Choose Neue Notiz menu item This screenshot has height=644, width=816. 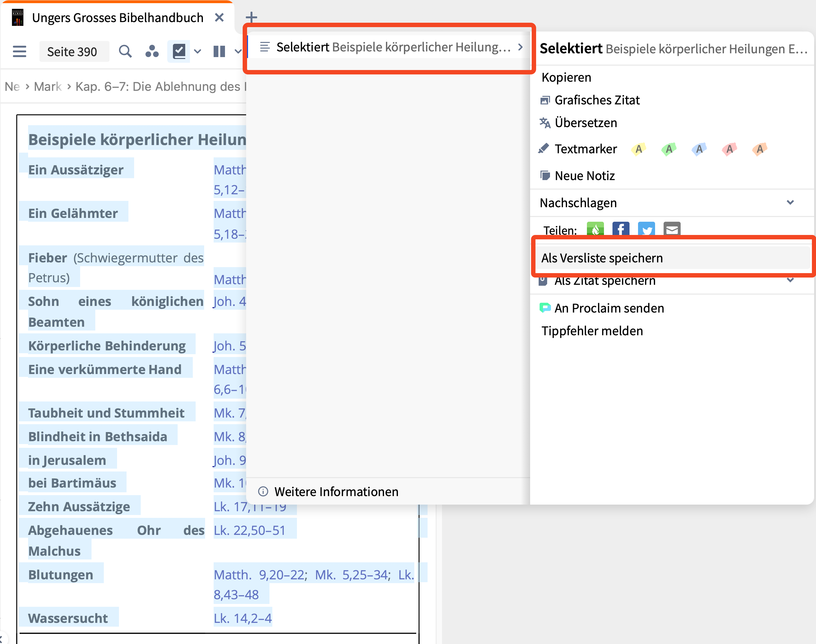tap(585, 176)
